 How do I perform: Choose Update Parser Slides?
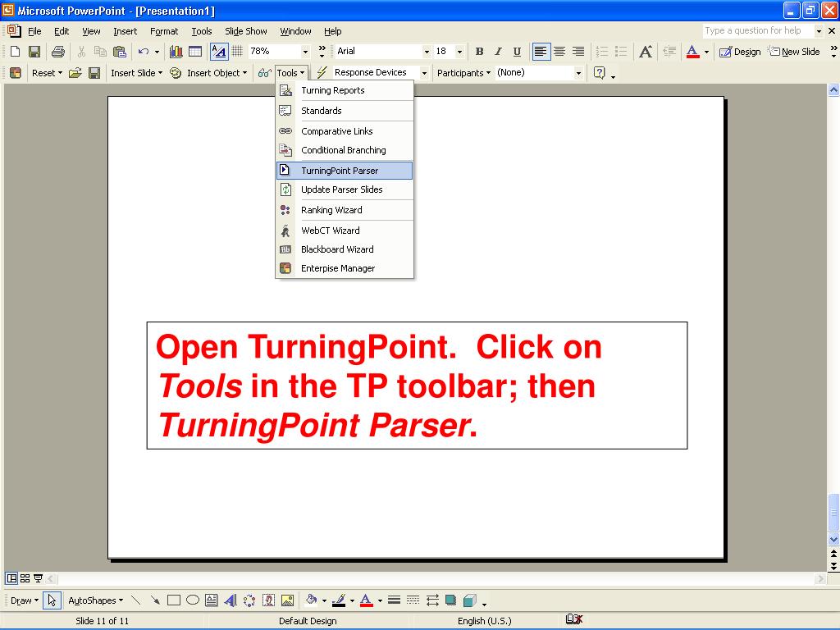tap(345, 189)
